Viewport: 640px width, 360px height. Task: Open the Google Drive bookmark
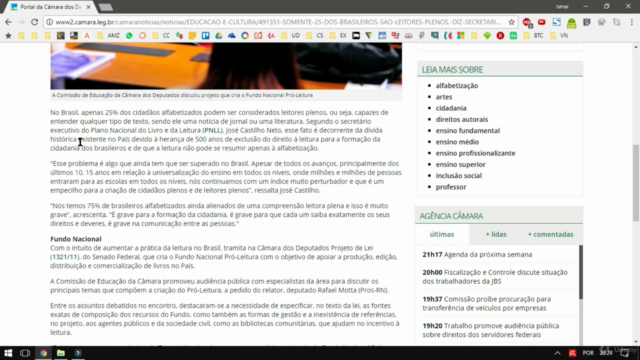(x=219, y=36)
